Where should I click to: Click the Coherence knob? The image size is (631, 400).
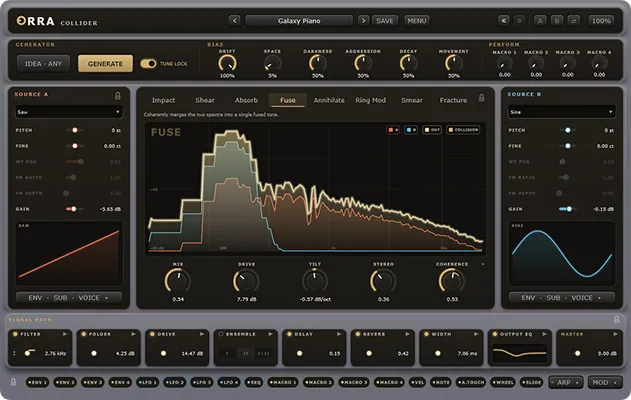point(452,280)
